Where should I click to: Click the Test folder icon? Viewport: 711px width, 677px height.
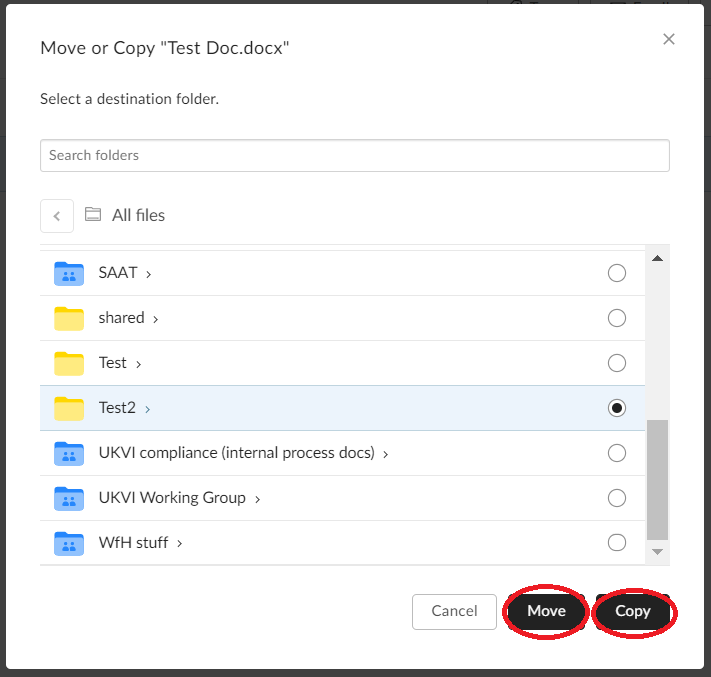[69, 363]
